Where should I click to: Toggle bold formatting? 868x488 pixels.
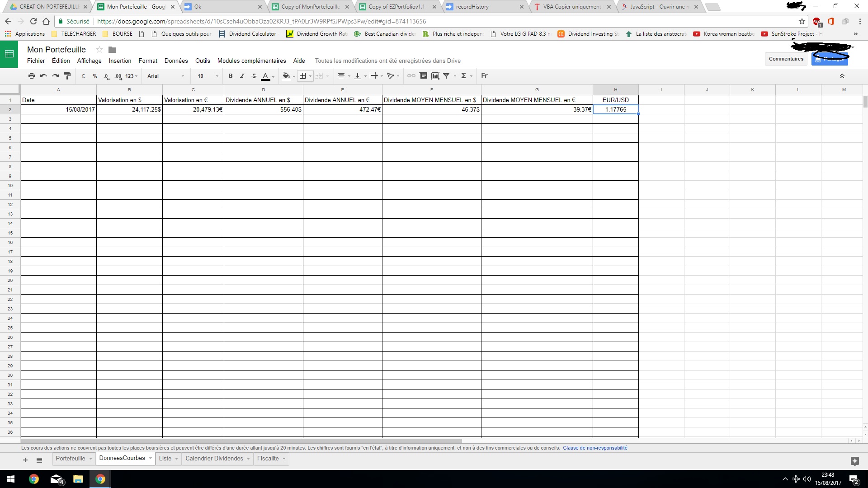pyautogui.click(x=231, y=76)
